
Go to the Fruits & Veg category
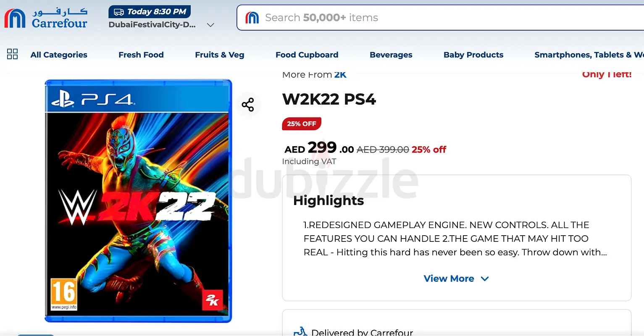click(x=220, y=55)
